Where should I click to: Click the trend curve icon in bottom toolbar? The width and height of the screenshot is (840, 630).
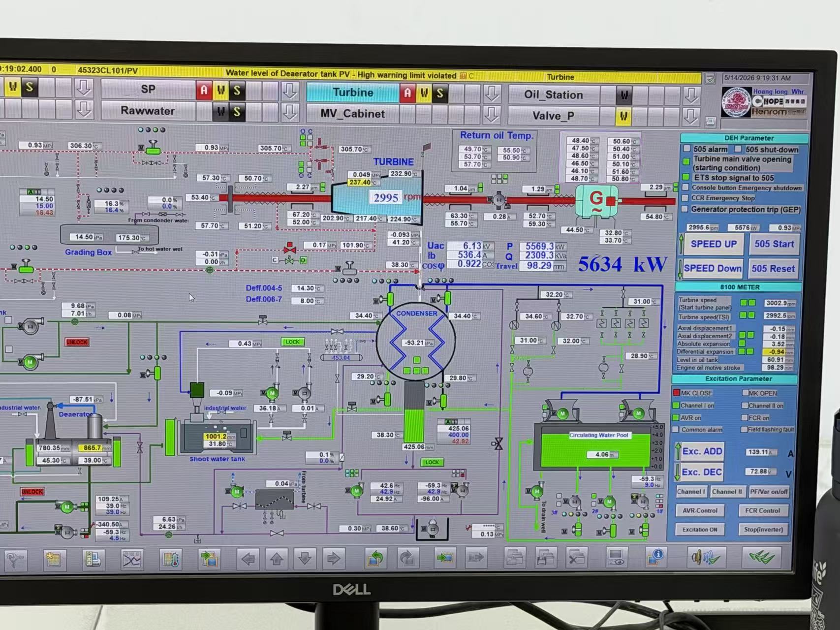click(131, 560)
